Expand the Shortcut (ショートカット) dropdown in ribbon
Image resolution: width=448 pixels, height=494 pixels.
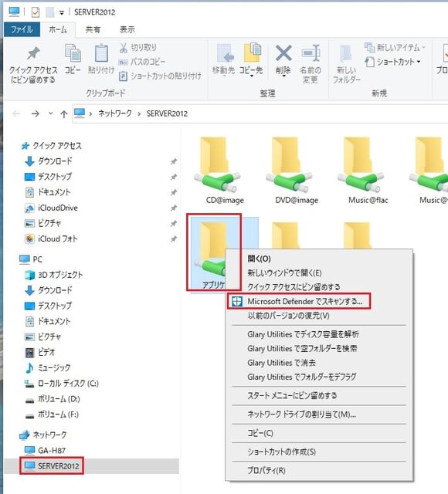coord(419,62)
